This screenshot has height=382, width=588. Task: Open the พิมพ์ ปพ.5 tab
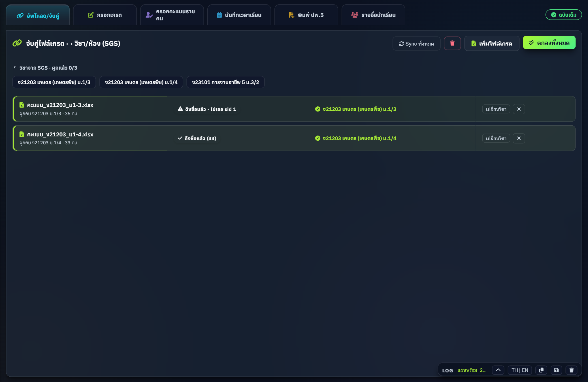click(306, 15)
